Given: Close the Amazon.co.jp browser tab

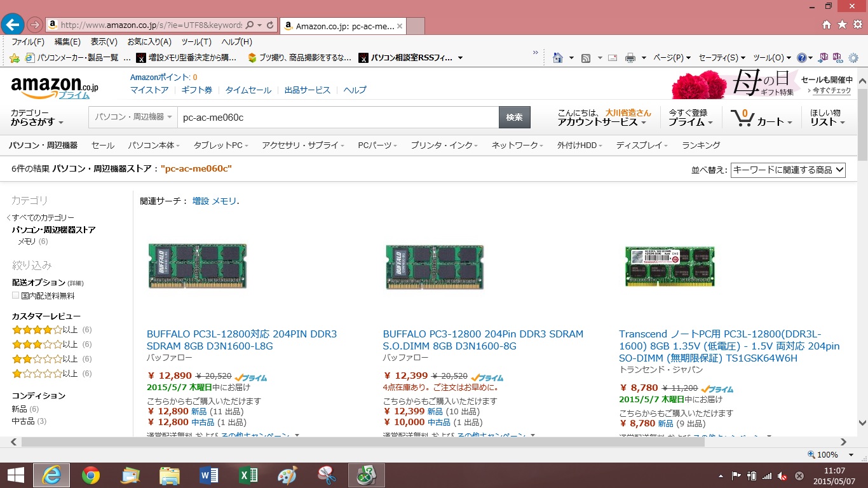Looking at the screenshot, I should pyautogui.click(x=400, y=26).
